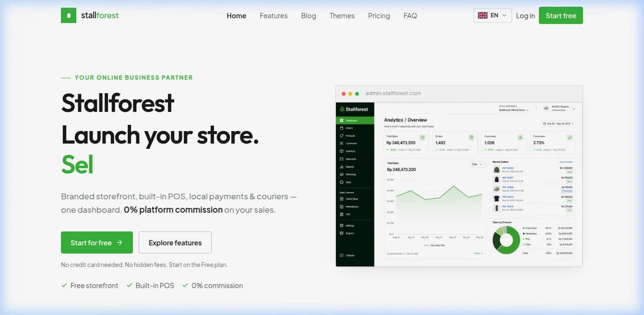Click the UK flag icon
Image resolution: width=644 pixels, height=315 pixels.
pos(482,15)
